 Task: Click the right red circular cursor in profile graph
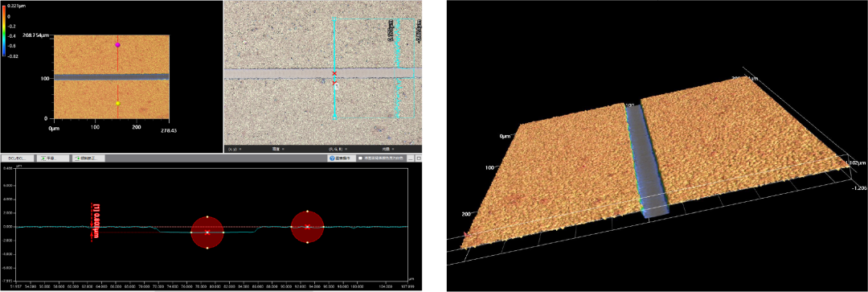(x=307, y=227)
